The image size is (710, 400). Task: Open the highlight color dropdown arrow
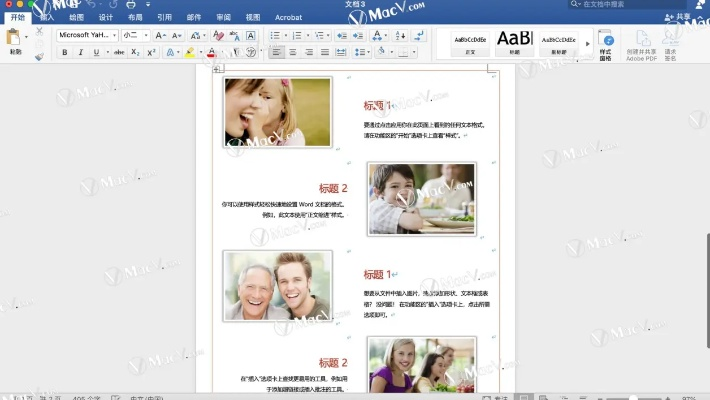pyautogui.click(x=201, y=53)
